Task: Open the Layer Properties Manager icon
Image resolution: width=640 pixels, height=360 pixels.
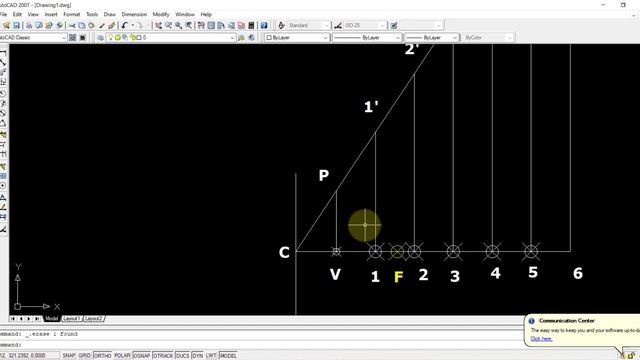Action: (100, 38)
